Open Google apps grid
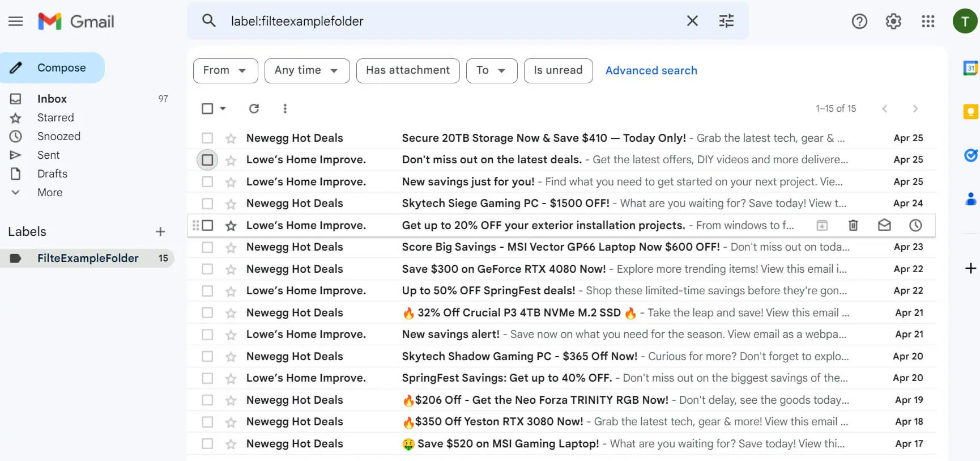Screen dimensions: 980x461 coord(928,22)
